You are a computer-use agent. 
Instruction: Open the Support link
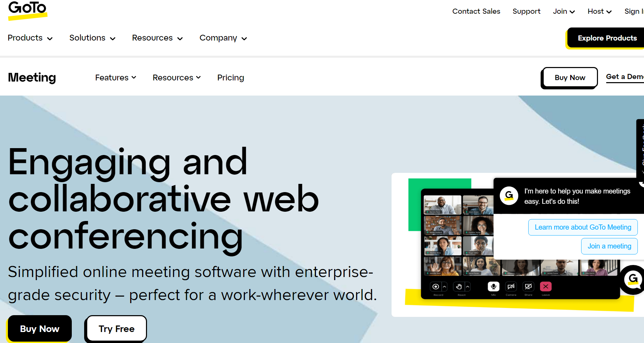pos(526,11)
